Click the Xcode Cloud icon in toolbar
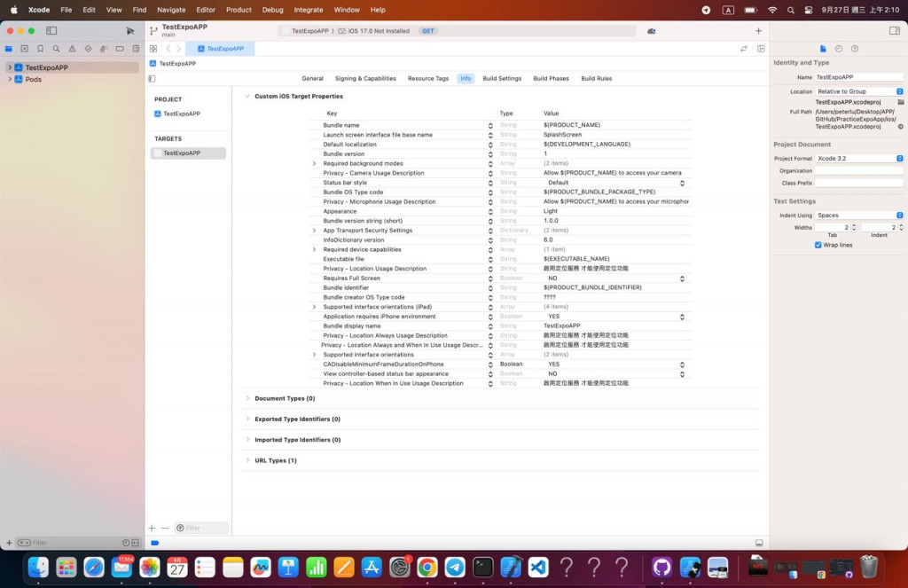The width and height of the screenshot is (908, 588). [652, 31]
